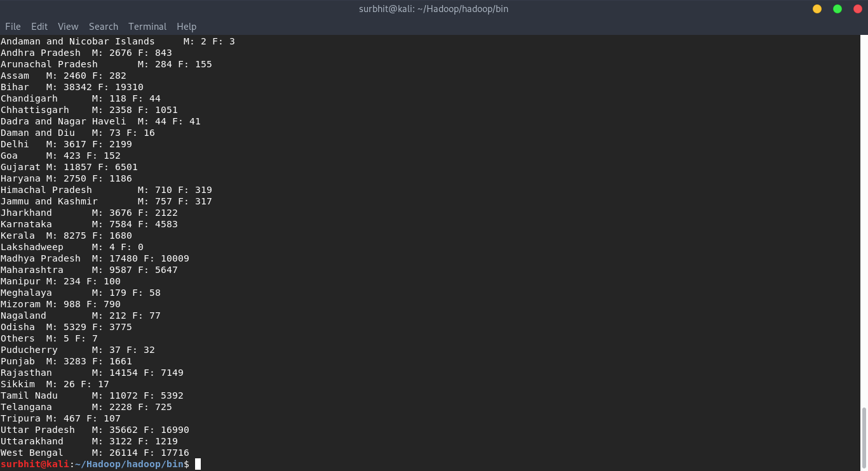The height and width of the screenshot is (471, 868).
Task: Click the yellow minimize window button
Action: click(817, 9)
